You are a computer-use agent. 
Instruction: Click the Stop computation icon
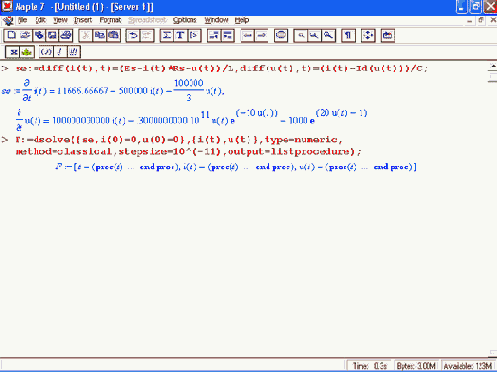pos(281,35)
